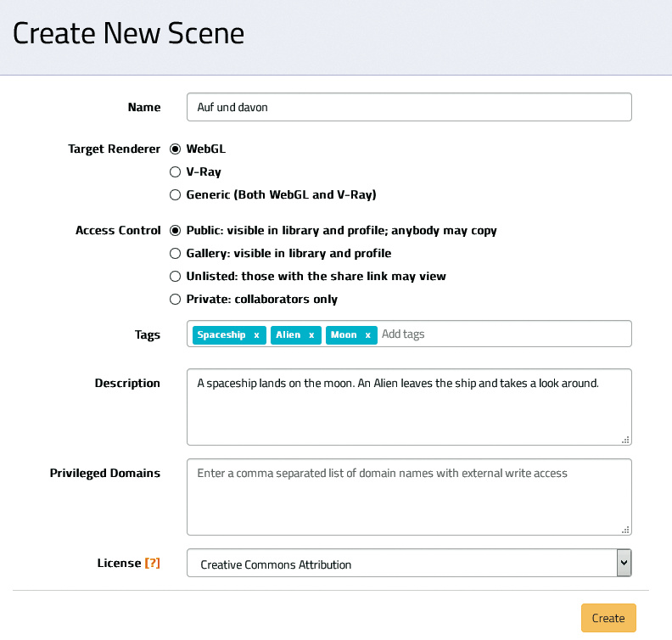
Task: Select the V-Ray renderer option
Action: (x=176, y=171)
